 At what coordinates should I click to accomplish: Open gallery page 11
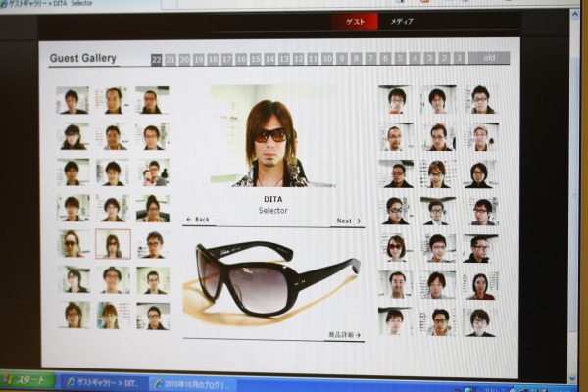[313, 59]
